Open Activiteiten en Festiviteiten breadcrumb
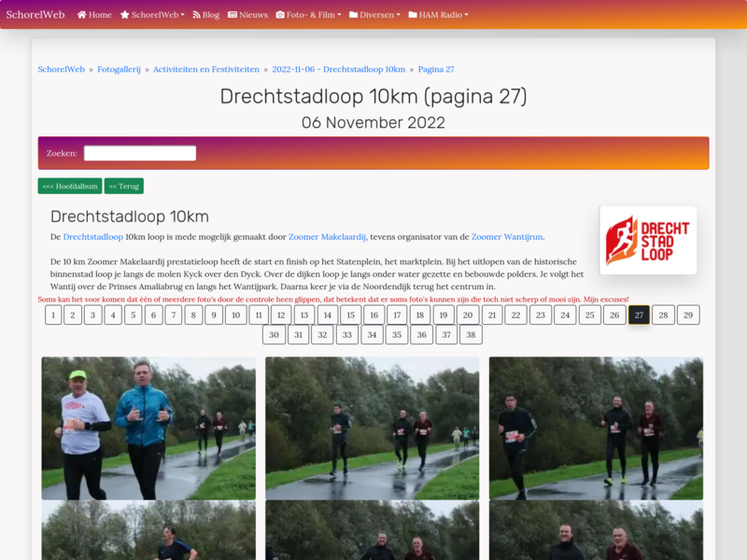 pyautogui.click(x=206, y=69)
